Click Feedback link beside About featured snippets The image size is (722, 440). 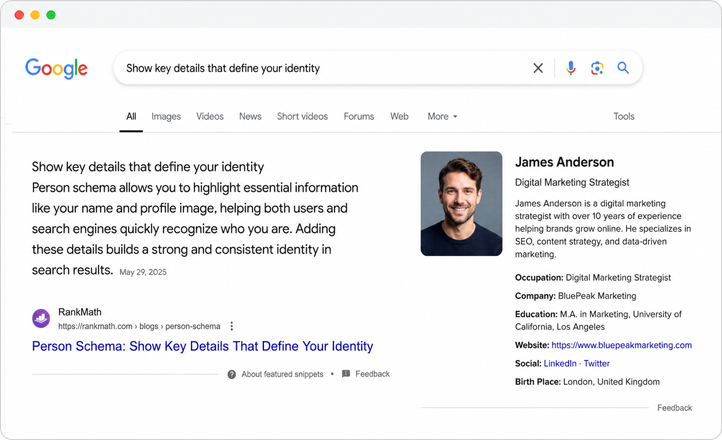pyautogui.click(x=373, y=374)
